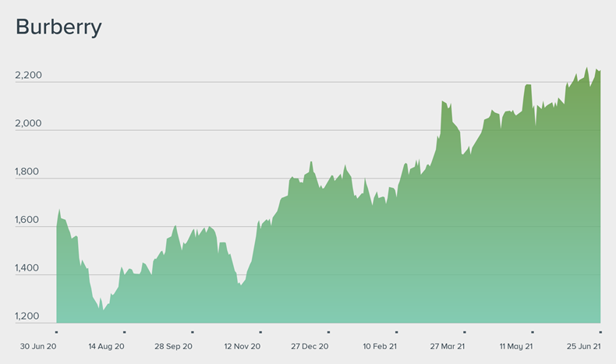Click the tick mark above 27 Dec 20
The height and width of the screenshot is (364, 616).
click(x=328, y=333)
